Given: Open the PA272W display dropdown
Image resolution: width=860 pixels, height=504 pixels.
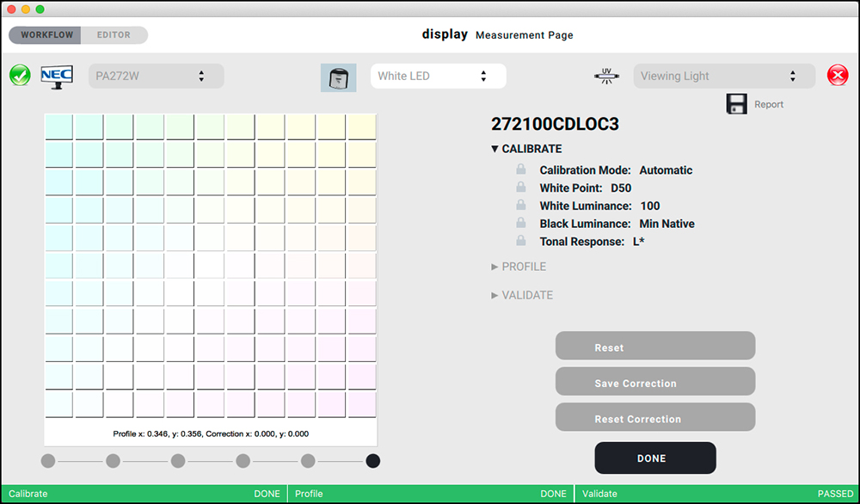Looking at the screenshot, I should tap(156, 76).
